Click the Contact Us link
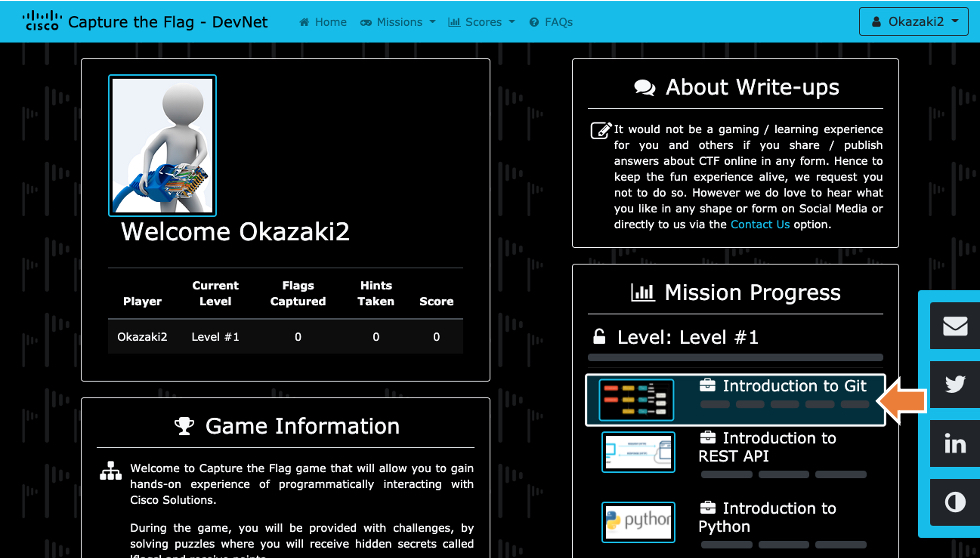The width and height of the screenshot is (980, 558). pyautogui.click(x=760, y=225)
